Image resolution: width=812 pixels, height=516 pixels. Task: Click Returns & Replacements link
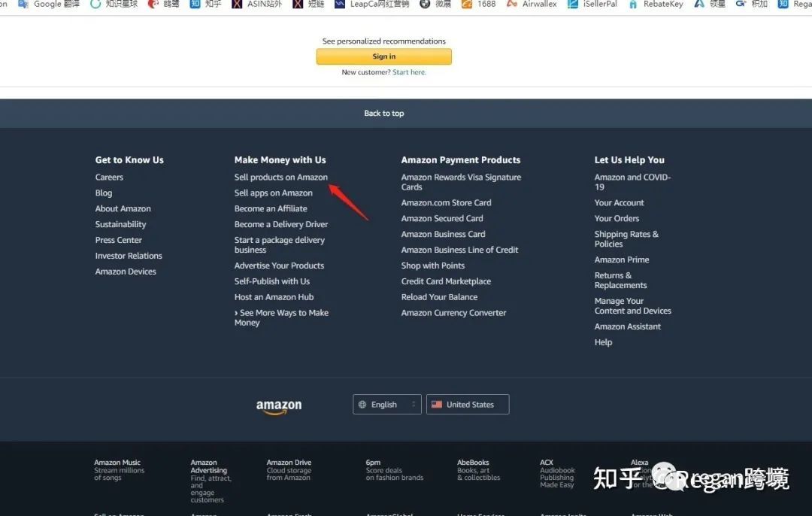tap(621, 281)
